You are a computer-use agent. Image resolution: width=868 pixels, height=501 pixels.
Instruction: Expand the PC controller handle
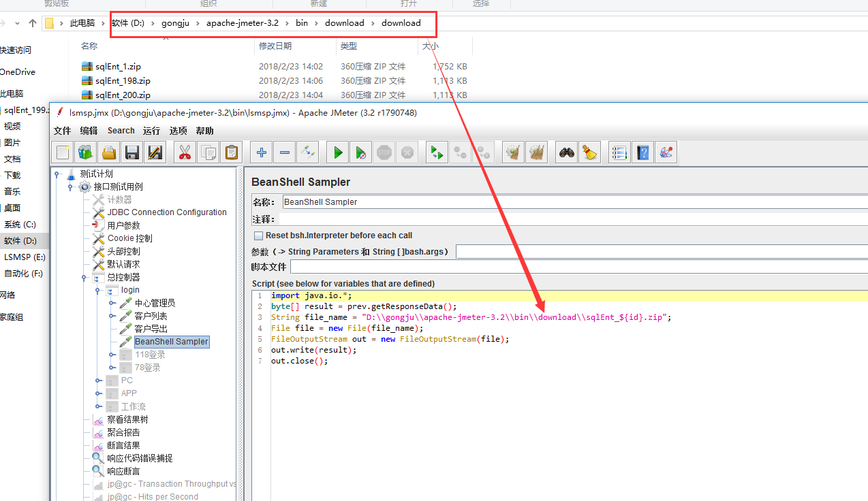[98, 381]
